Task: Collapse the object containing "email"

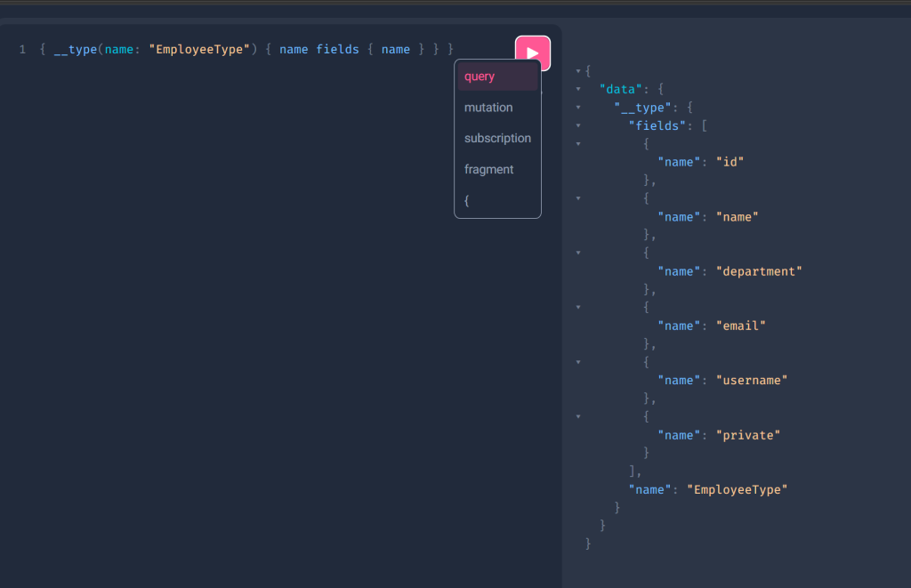Action: pos(578,308)
